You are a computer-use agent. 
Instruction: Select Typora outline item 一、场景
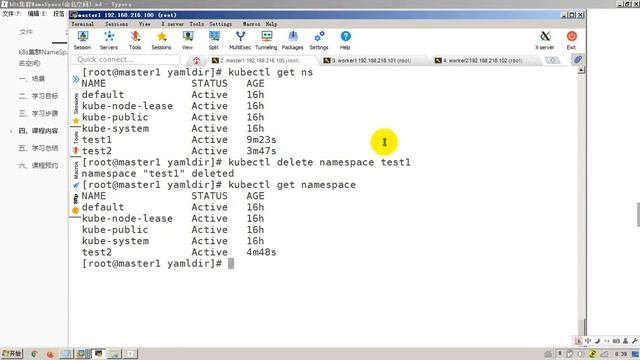pos(32,78)
